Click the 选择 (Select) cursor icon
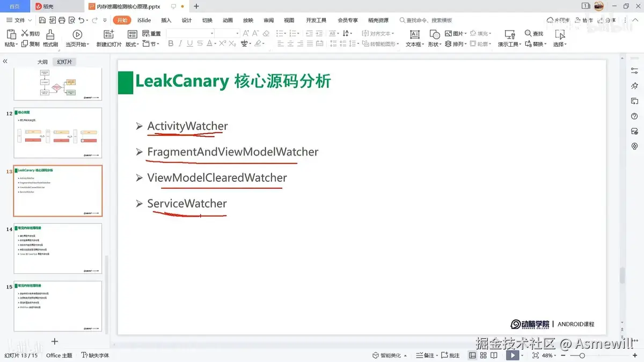This screenshot has width=644, height=362. tap(560, 34)
